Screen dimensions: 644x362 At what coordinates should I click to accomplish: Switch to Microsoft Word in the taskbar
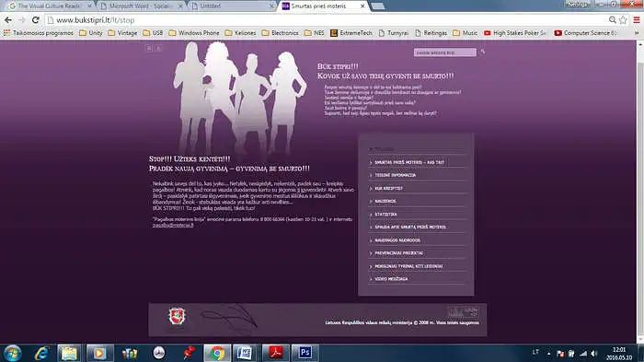246,353
